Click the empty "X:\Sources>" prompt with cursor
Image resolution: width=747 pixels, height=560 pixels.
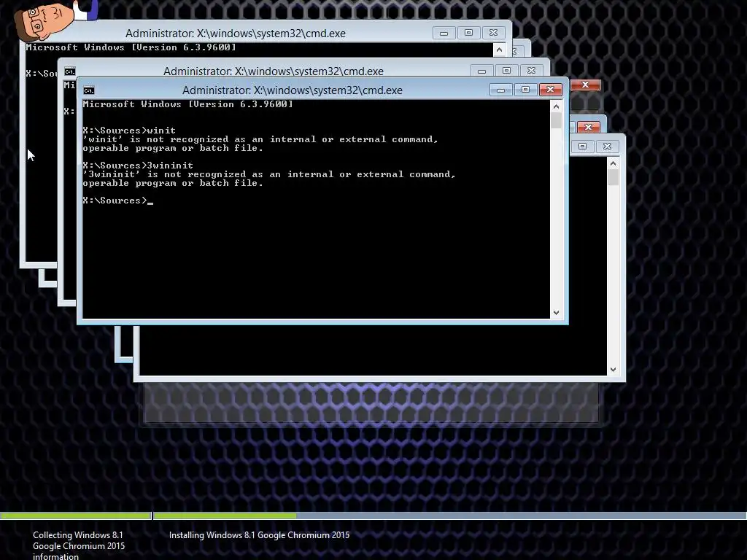point(117,201)
